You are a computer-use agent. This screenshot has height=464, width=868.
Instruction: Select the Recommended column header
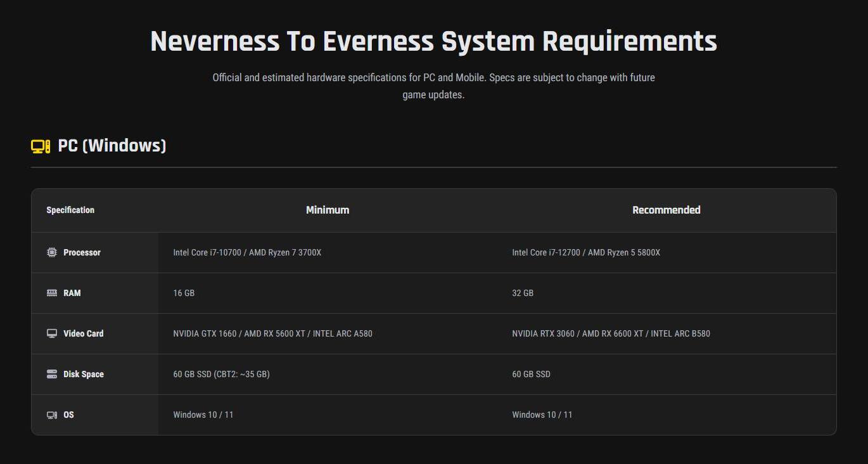coord(666,210)
